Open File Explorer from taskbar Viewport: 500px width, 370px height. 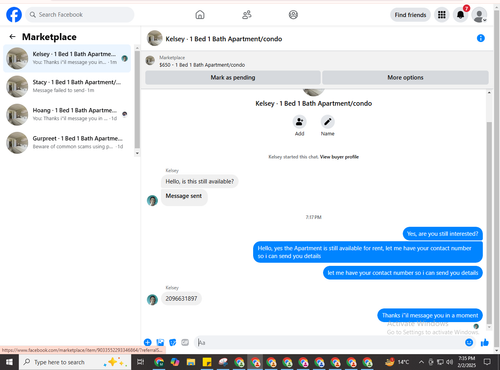coord(191,362)
